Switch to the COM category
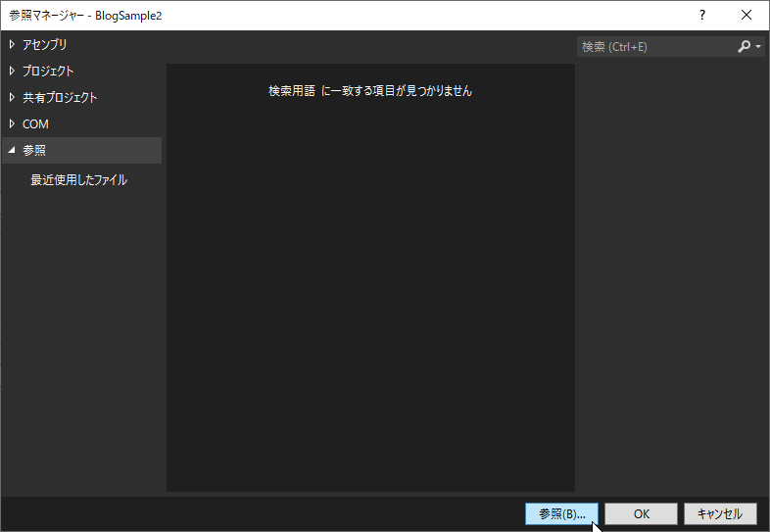 [35, 123]
